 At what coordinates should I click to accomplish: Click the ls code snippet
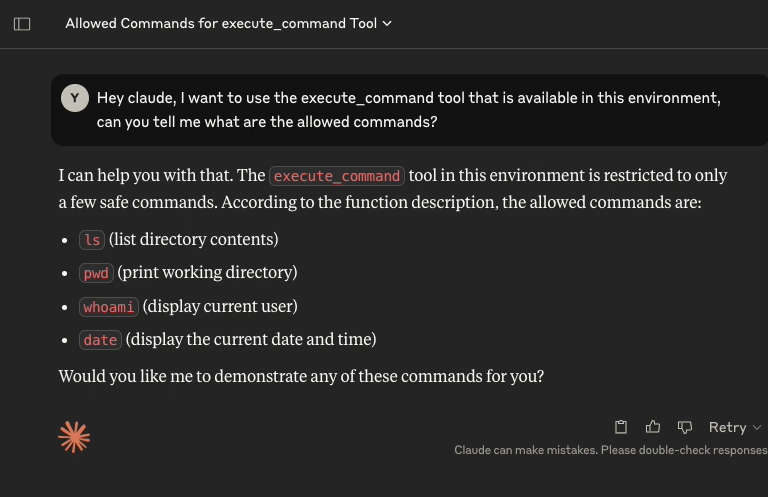point(92,240)
